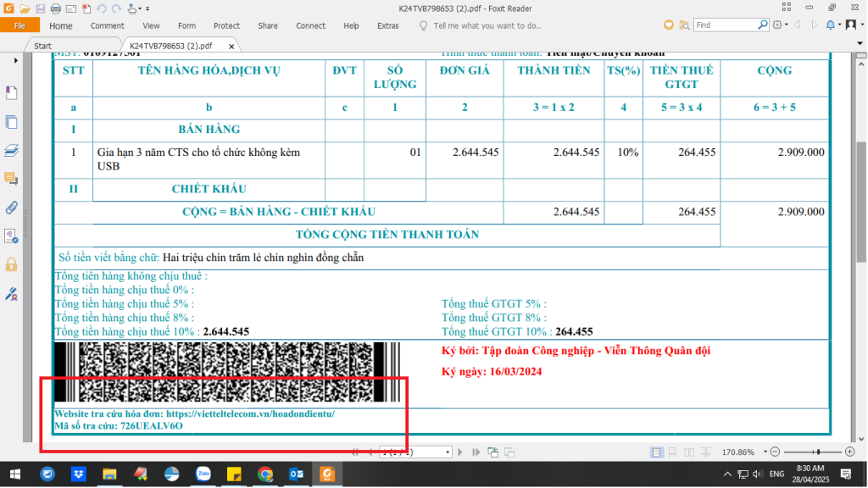Open Outlook from the taskbar
The width and height of the screenshot is (868, 488).
tap(296, 474)
